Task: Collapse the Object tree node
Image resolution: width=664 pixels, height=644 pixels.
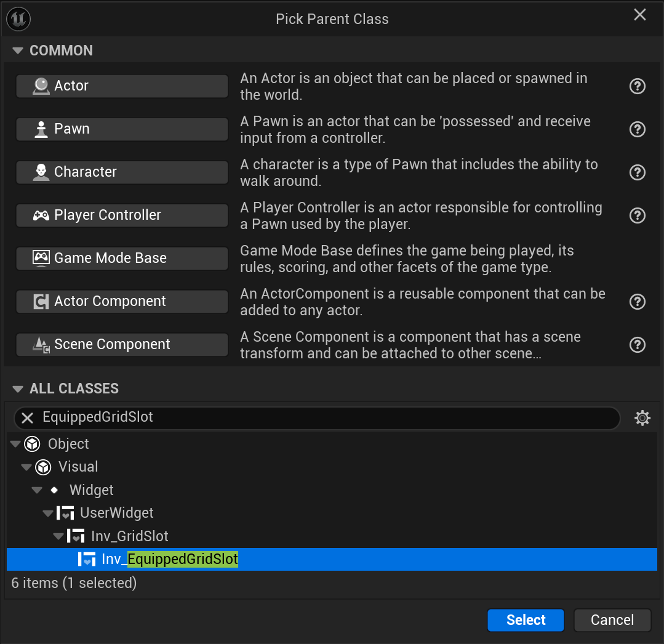Action: (x=15, y=444)
